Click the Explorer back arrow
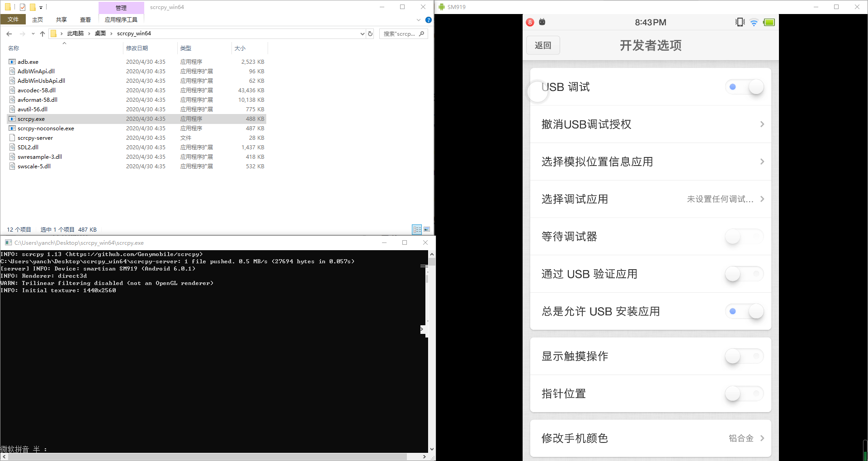This screenshot has width=868, height=461. point(9,33)
